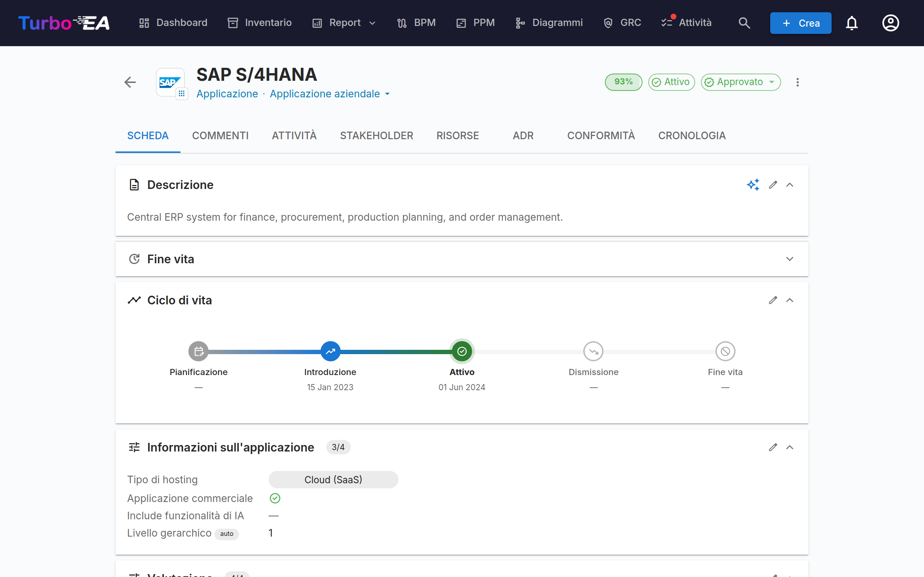Click the search magnifier icon
924x577 pixels.
point(744,23)
